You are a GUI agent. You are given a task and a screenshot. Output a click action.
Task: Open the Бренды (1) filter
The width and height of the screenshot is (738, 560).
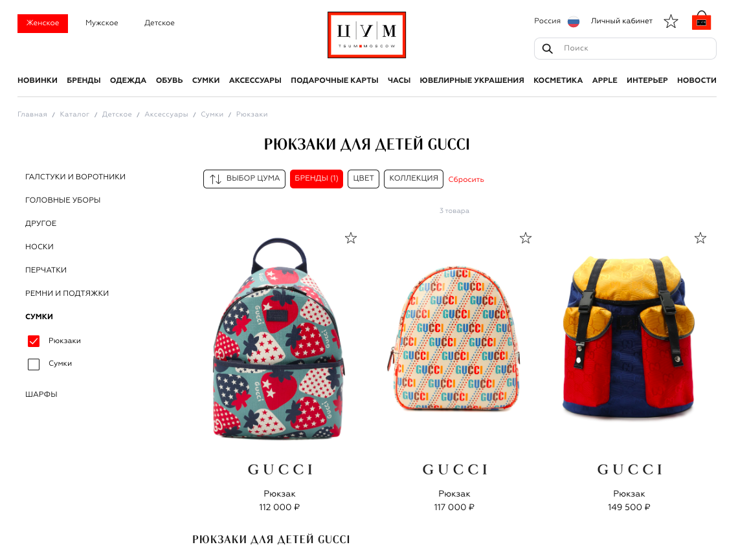click(x=317, y=179)
